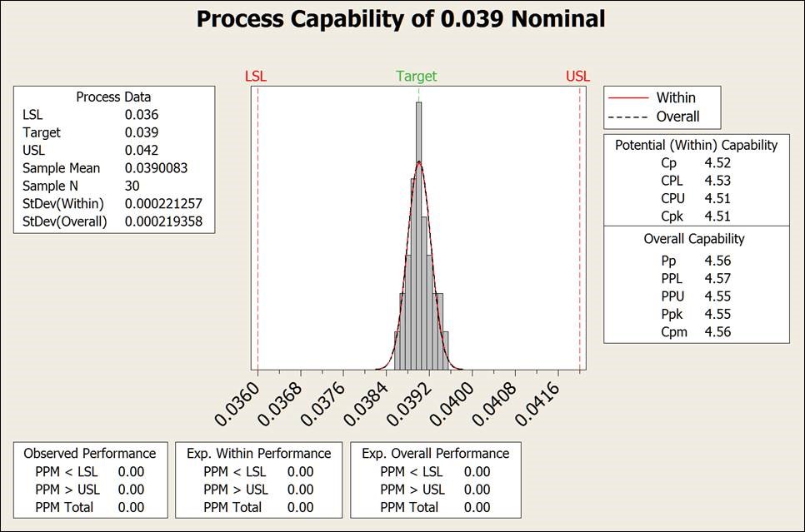The image size is (805, 532).
Task: Click the StDev(Within) value 0.000221257
Action: [x=163, y=204]
